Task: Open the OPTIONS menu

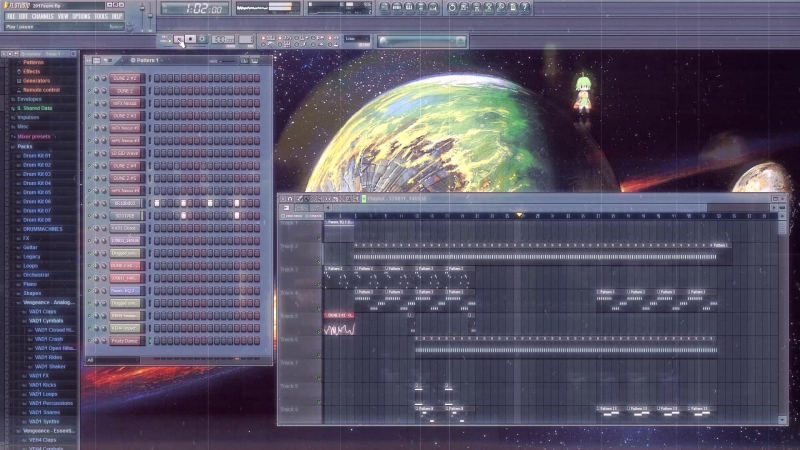Action: tap(81, 16)
